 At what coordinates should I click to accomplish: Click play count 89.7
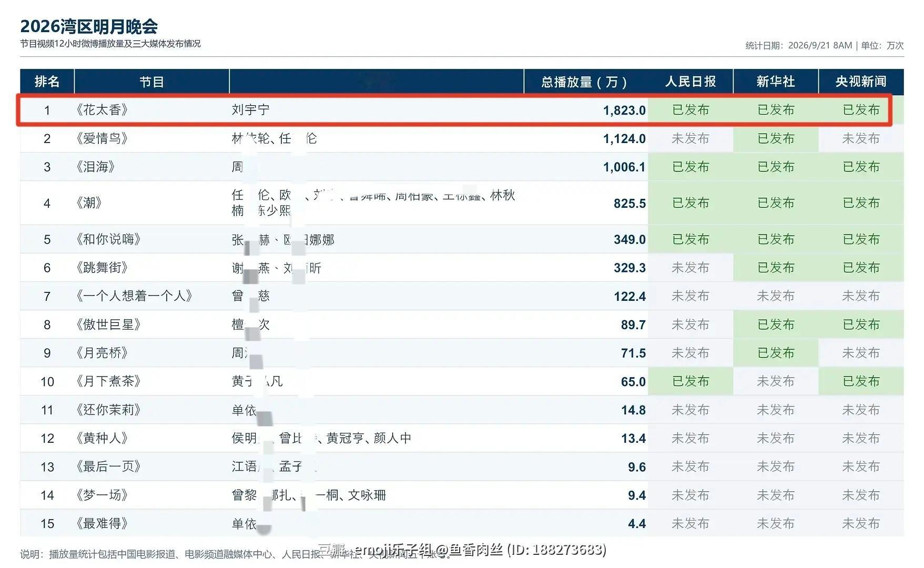pyautogui.click(x=633, y=325)
